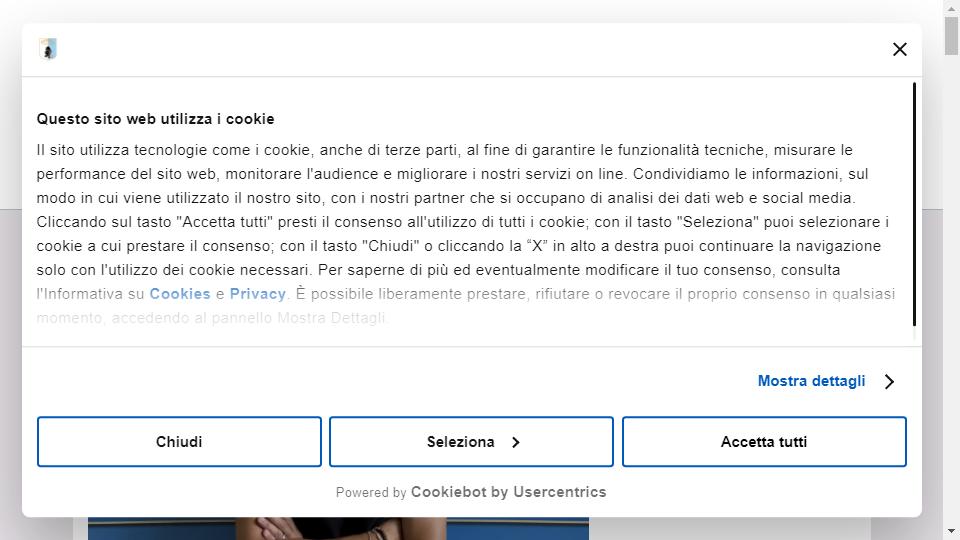Click the site crest logo in dialog header

(x=48, y=49)
